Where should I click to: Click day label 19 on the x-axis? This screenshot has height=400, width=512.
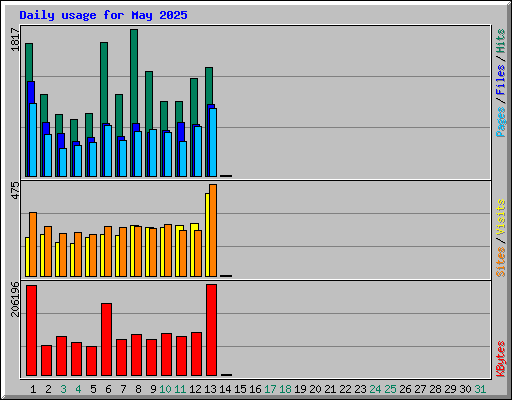[x=300, y=389]
